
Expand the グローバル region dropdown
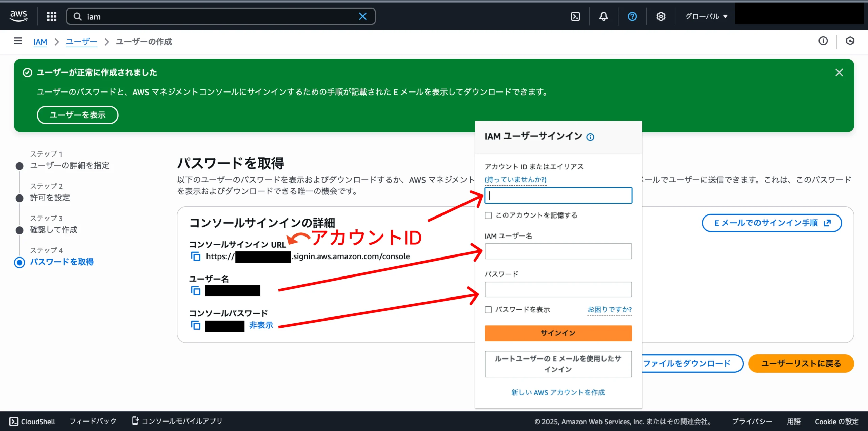[x=706, y=16]
